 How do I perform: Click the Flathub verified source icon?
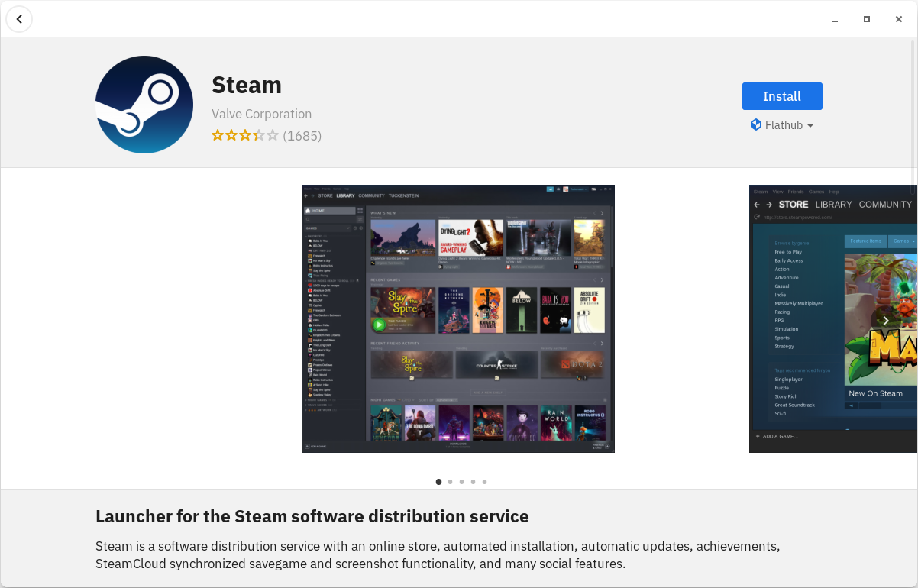coord(756,124)
